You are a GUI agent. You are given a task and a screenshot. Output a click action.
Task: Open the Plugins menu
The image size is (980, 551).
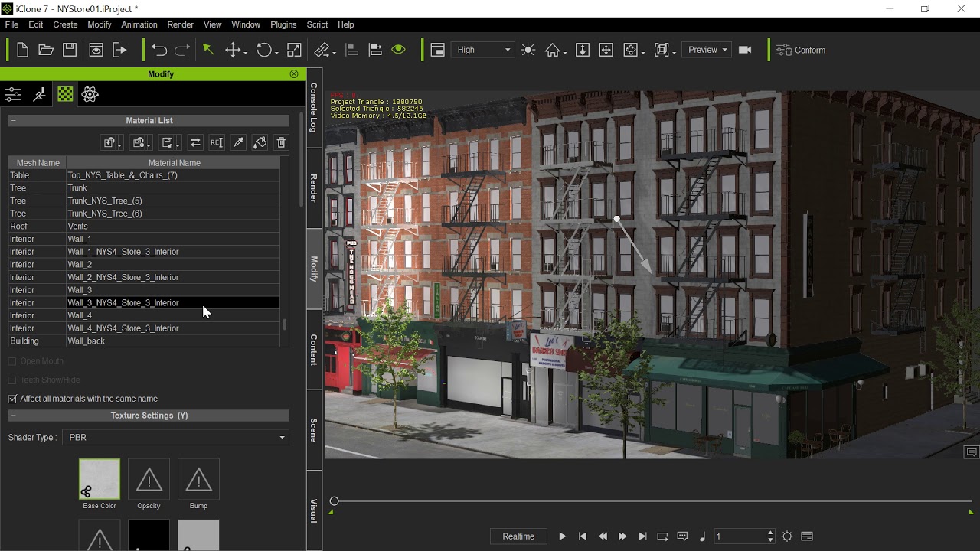(283, 24)
